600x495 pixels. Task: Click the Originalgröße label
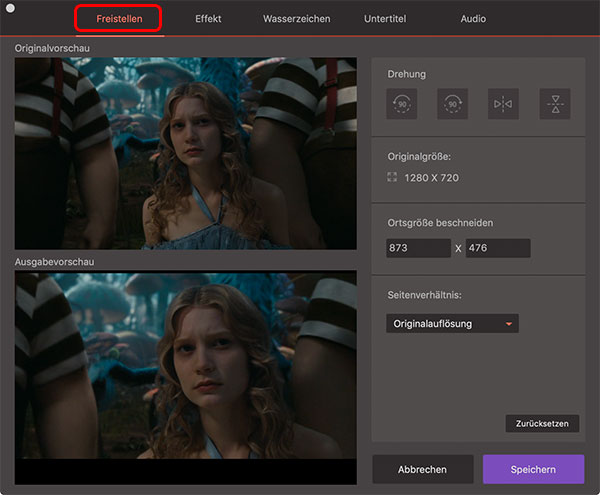point(419,156)
